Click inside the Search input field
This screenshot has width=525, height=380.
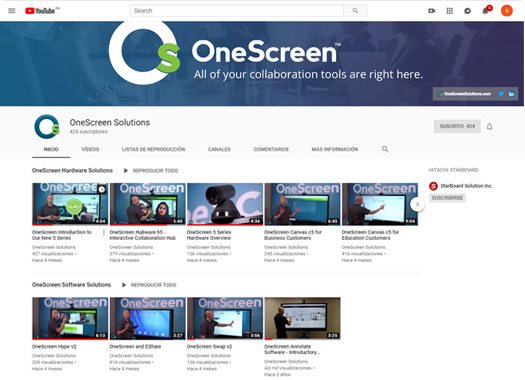(x=237, y=11)
